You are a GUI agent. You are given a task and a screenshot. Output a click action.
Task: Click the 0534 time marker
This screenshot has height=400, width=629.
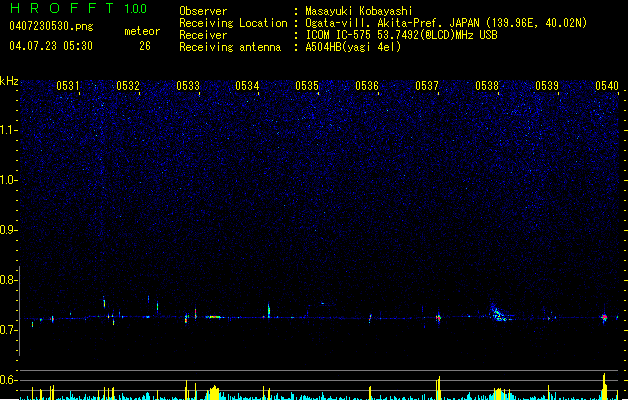click(247, 86)
